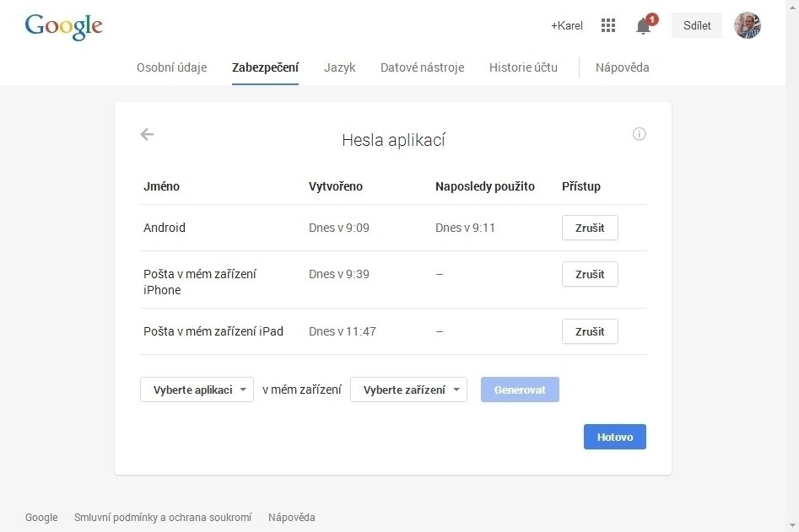Click the blue Hotovo button

point(614,437)
